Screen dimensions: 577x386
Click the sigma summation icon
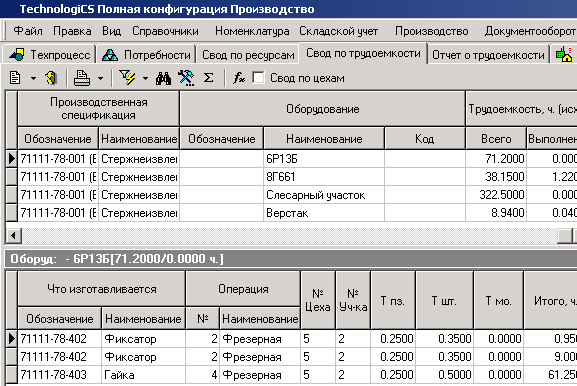pyautogui.click(x=209, y=78)
